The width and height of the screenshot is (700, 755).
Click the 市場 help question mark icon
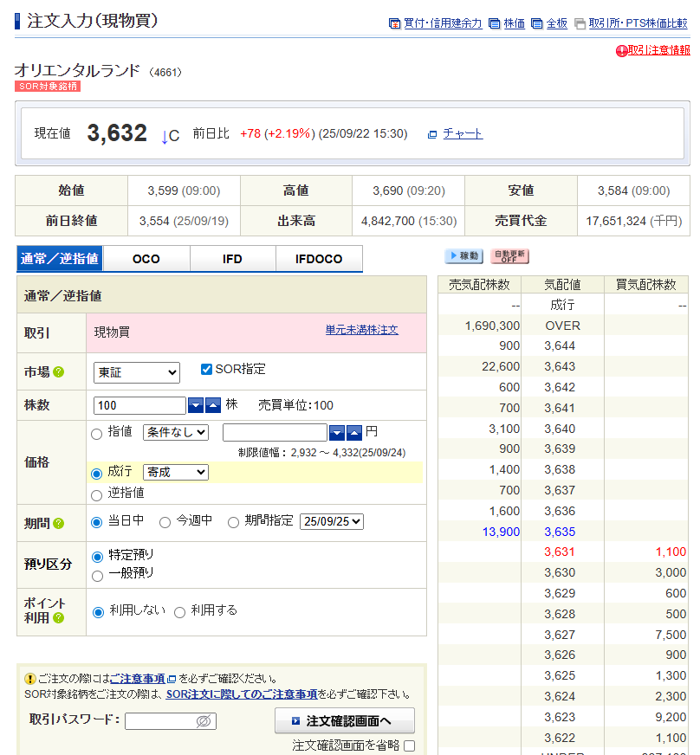pyautogui.click(x=59, y=372)
